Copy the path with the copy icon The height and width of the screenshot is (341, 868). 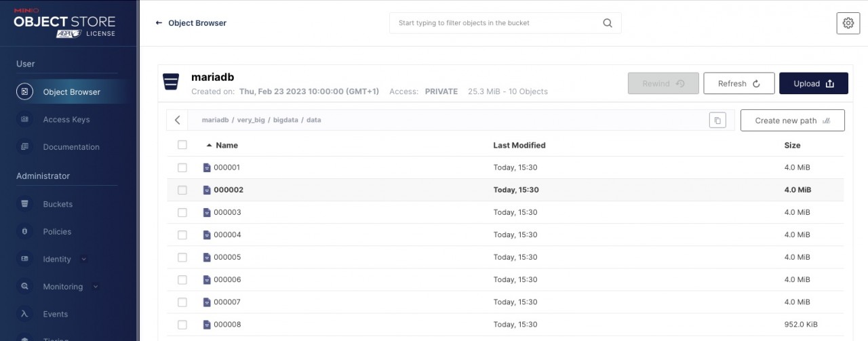pos(717,120)
